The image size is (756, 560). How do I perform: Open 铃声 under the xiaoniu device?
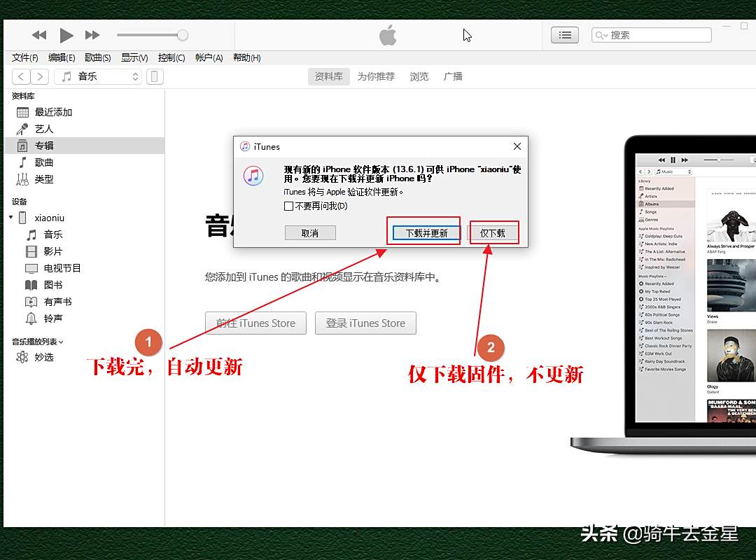(x=85, y=318)
